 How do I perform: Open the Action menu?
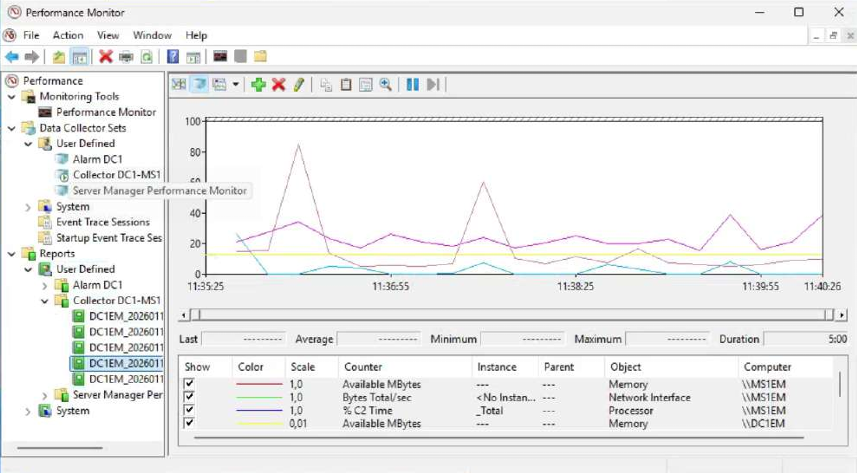[x=68, y=35]
